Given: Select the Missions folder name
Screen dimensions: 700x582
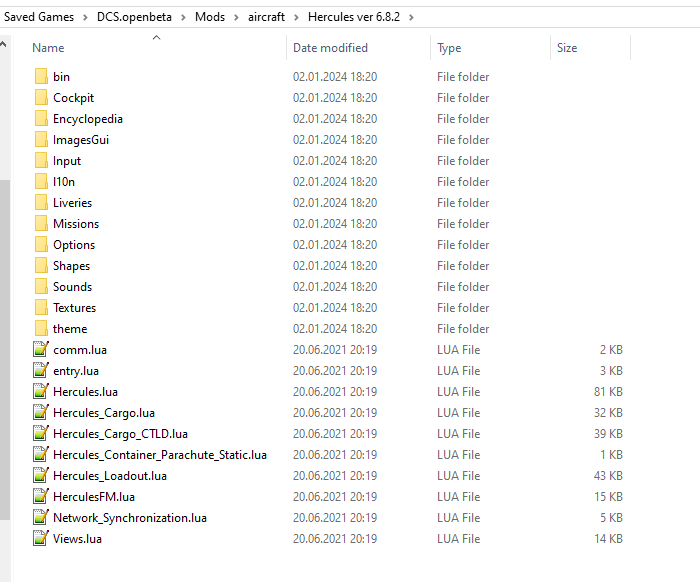Looking at the screenshot, I should pos(76,224).
